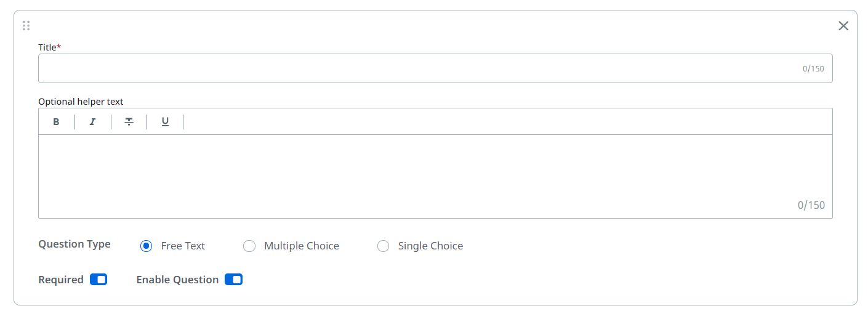Toggle bold formatting in helper text
The height and width of the screenshot is (311, 868).
[x=56, y=122]
